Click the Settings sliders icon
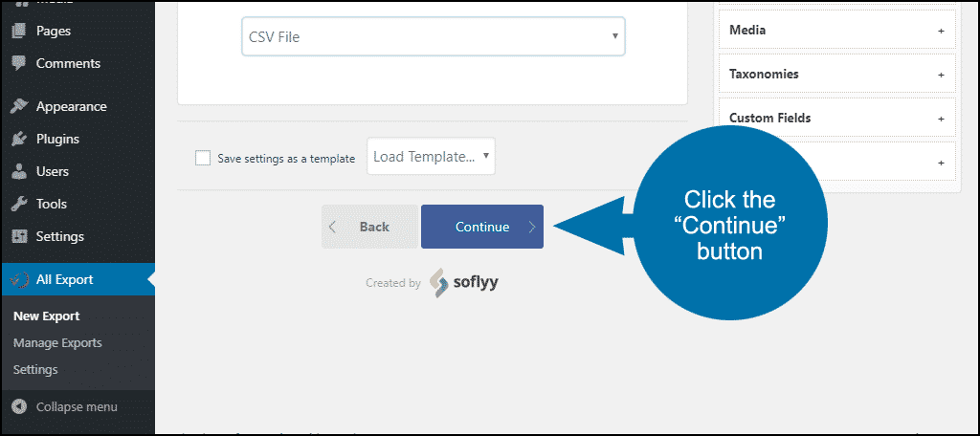This screenshot has height=436, width=980. point(19,237)
